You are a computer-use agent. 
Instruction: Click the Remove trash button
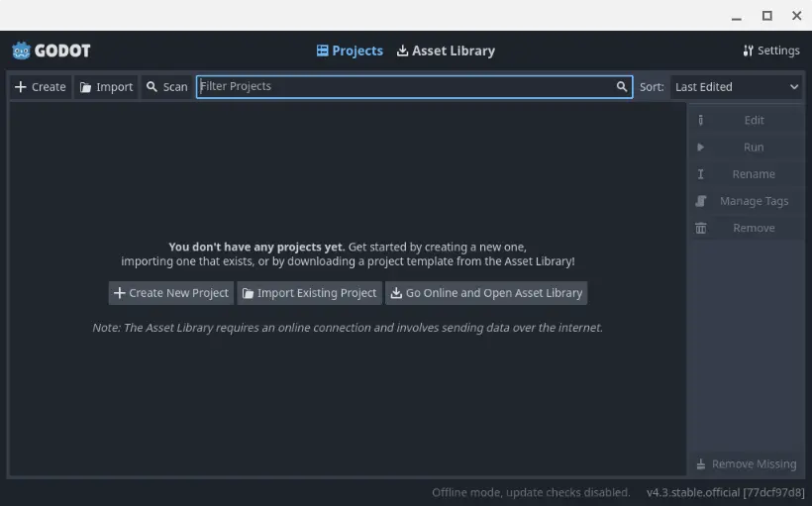click(745, 228)
